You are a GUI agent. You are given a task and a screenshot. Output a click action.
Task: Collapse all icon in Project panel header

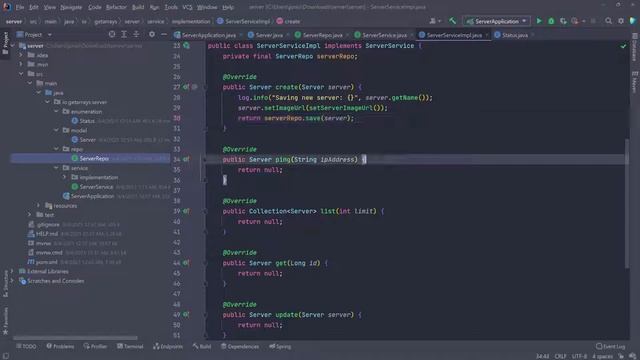pos(136,35)
